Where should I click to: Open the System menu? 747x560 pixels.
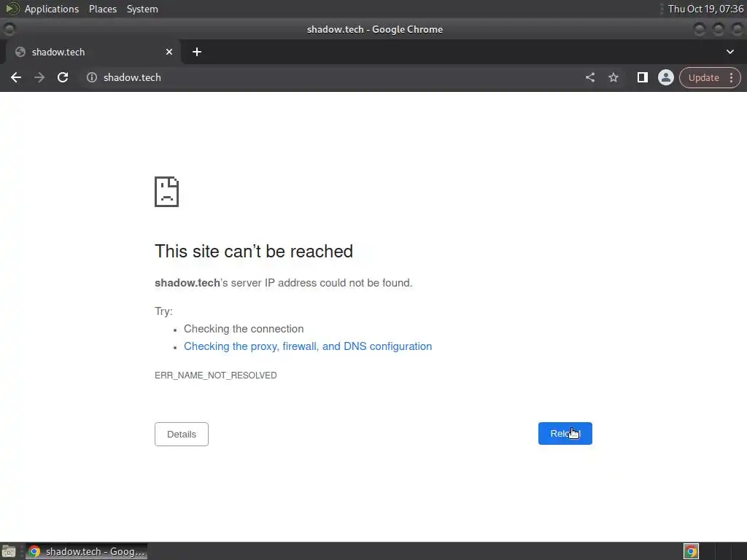(142, 9)
